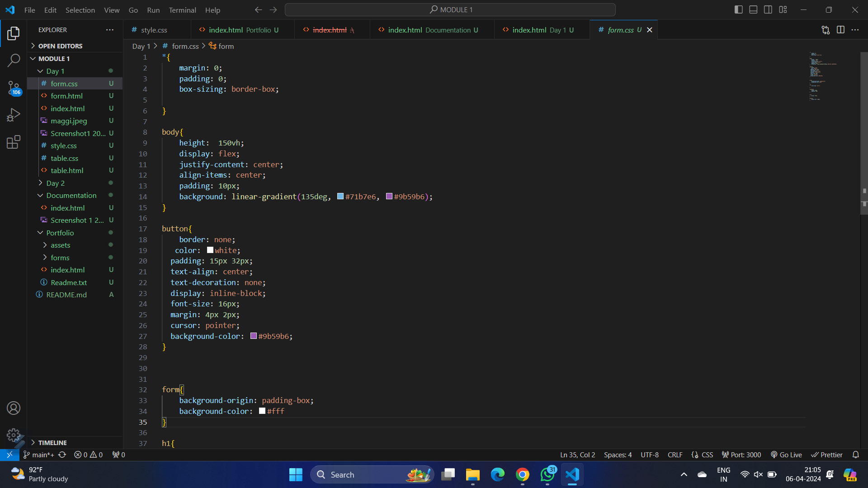
Task: Open File Explorer from taskbar
Action: [473, 474]
